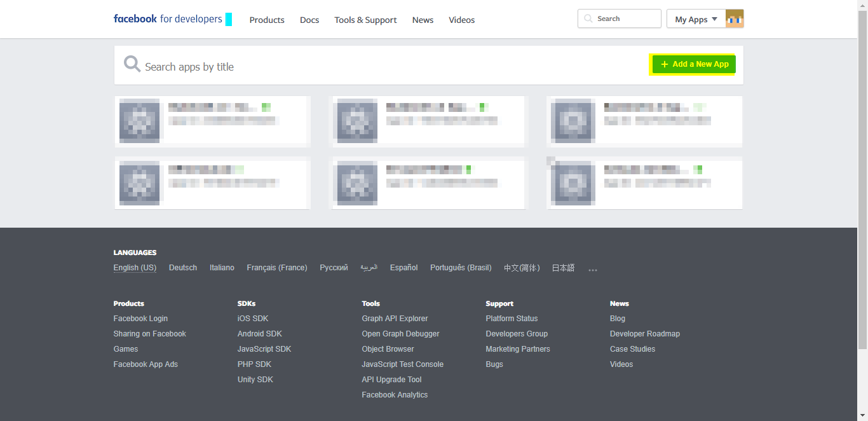Open the first blurred app tile thumbnail

pyautogui.click(x=139, y=121)
